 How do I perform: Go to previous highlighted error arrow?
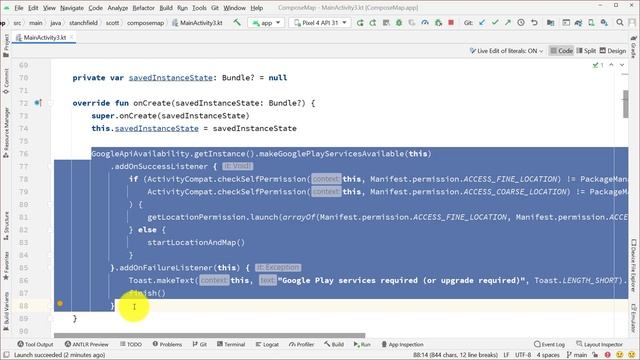coord(611,65)
